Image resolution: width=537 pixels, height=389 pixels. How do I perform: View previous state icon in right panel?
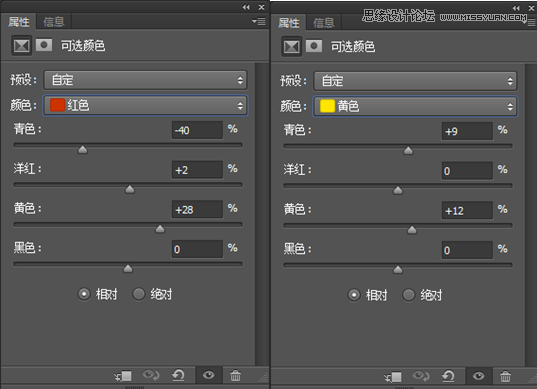tap(421, 376)
